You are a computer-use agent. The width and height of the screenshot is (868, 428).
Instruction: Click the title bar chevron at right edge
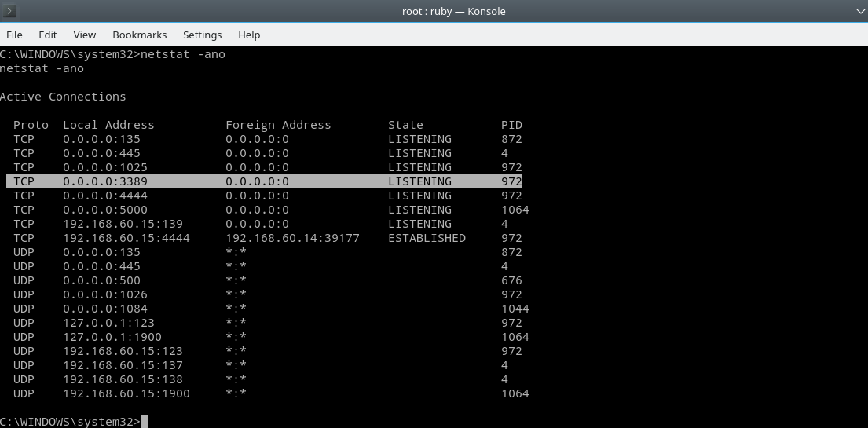pyautogui.click(x=860, y=11)
